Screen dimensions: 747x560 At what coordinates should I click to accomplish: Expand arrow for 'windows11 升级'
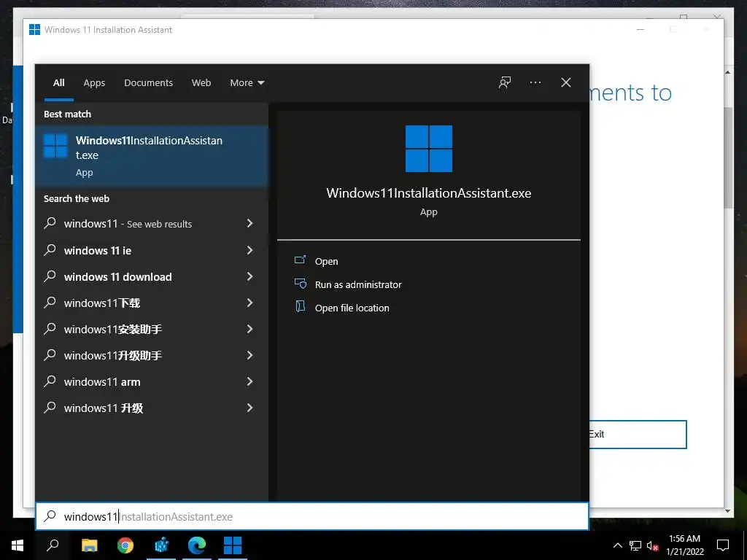click(249, 408)
